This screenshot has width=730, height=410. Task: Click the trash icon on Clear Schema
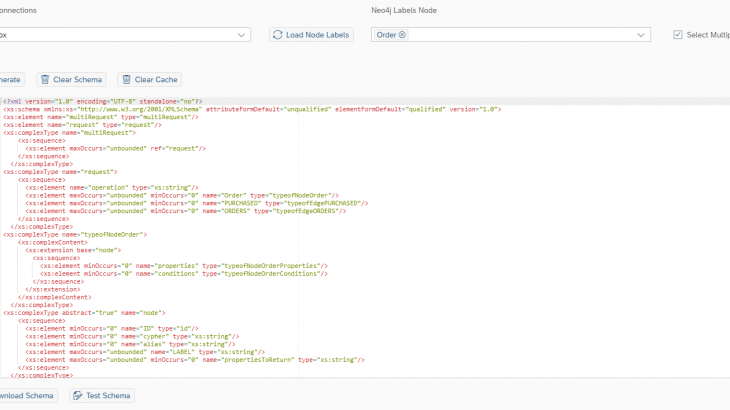click(x=45, y=80)
